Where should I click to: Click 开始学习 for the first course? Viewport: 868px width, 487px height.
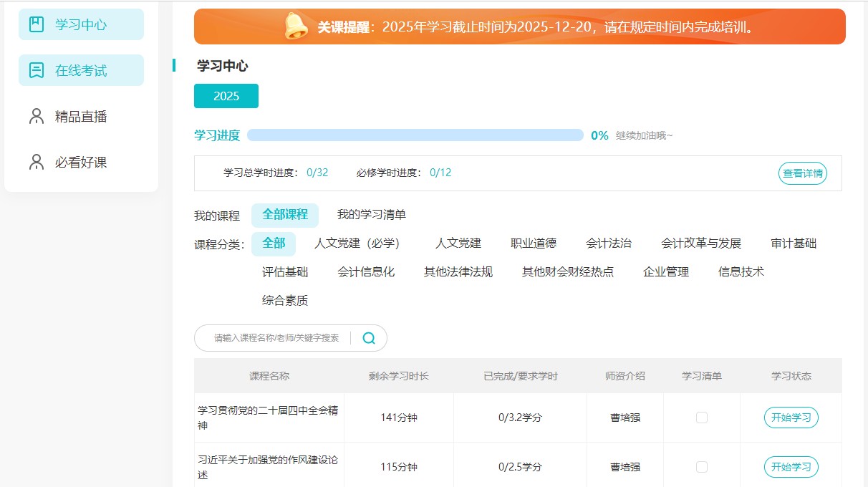[791, 417]
